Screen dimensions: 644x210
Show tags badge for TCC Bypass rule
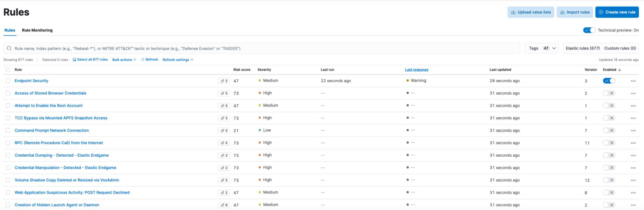point(224,118)
